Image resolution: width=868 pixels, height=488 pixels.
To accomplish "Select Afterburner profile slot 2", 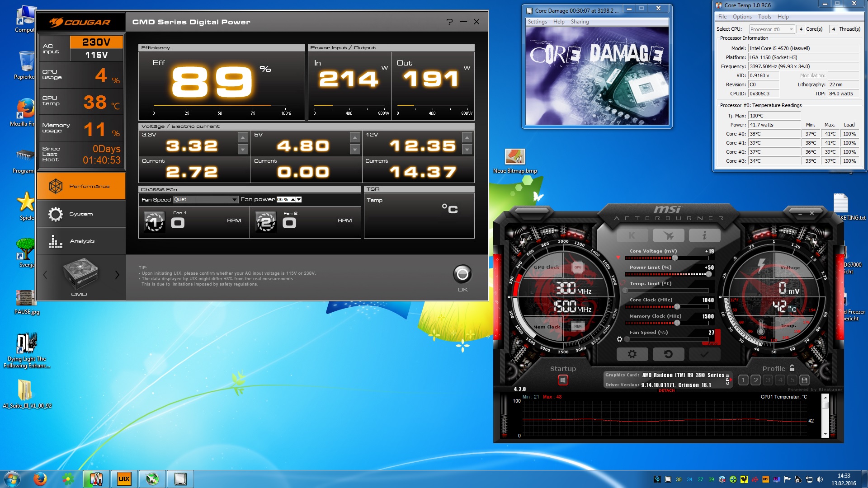I will pos(755,380).
